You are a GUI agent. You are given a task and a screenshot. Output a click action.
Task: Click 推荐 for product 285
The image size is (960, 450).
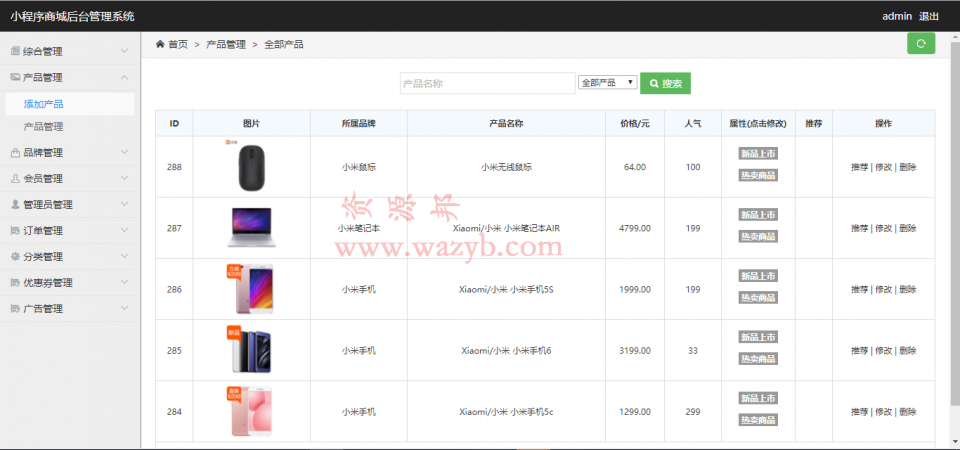[860, 351]
